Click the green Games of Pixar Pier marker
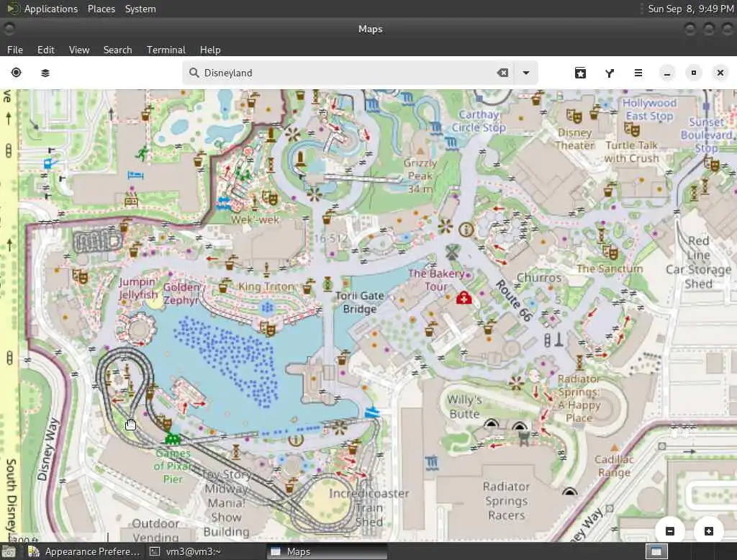The height and width of the screenshot is (560, 737). point(173,439)
